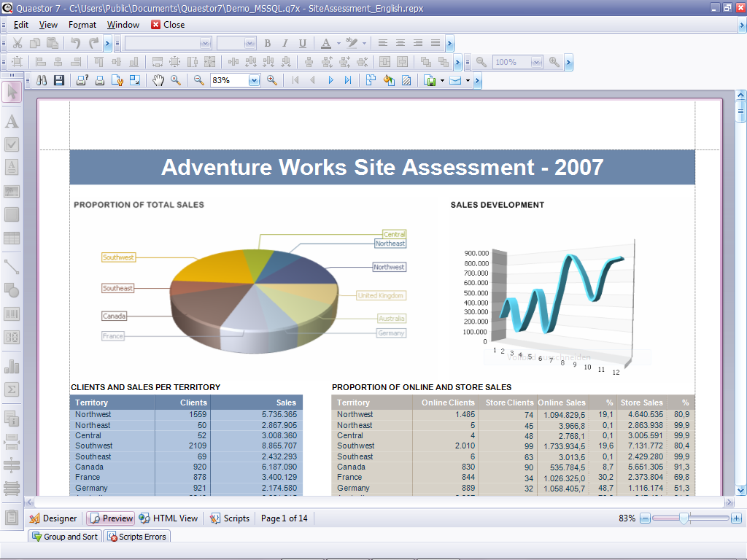This screenshot has height=560, width=747.
Task: Zoom out of the preview
Action: tap(199, 80)
